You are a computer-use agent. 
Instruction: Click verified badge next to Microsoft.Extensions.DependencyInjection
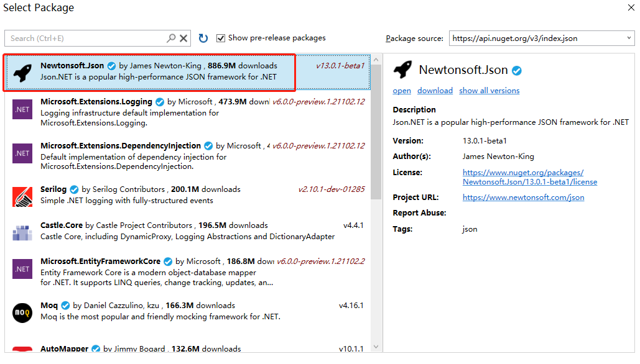coord(208,146)
